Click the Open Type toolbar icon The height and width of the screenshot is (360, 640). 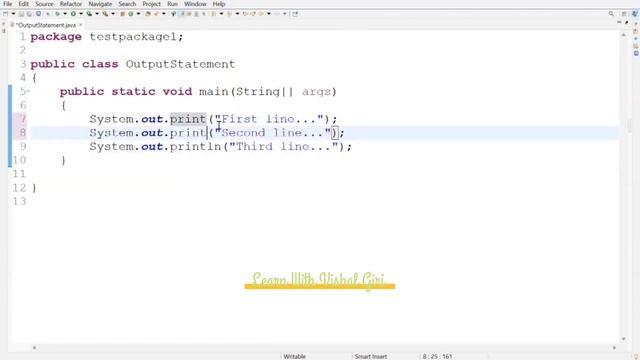point(148,14)
